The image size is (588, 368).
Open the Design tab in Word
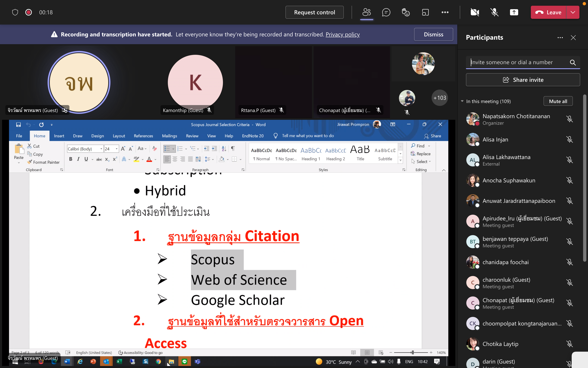[x=97, y=136]
